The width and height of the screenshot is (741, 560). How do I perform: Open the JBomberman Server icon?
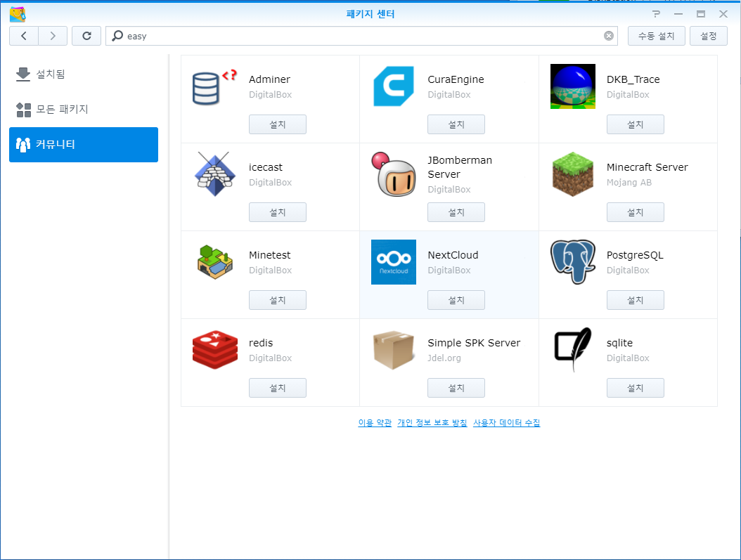click(x=394, y=174)
